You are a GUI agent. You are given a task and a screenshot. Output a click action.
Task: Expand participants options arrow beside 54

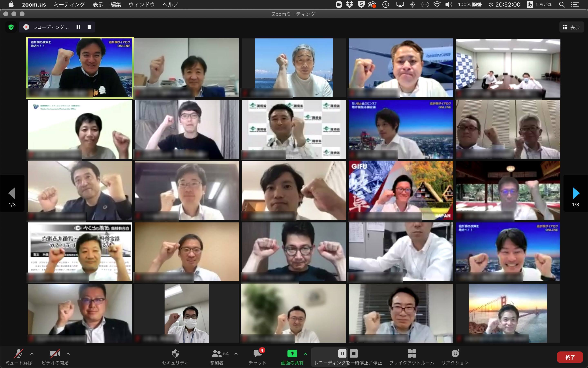click(x=236, y=354)
